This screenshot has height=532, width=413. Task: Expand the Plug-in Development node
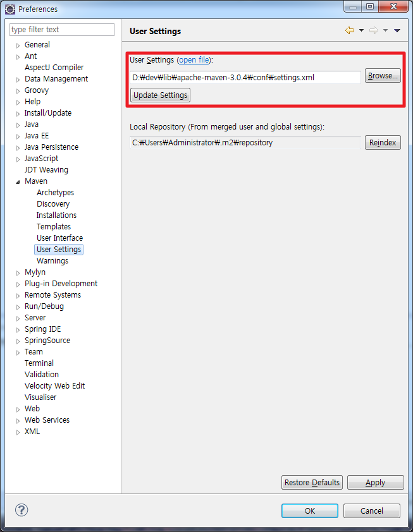(x=18, y=284)
